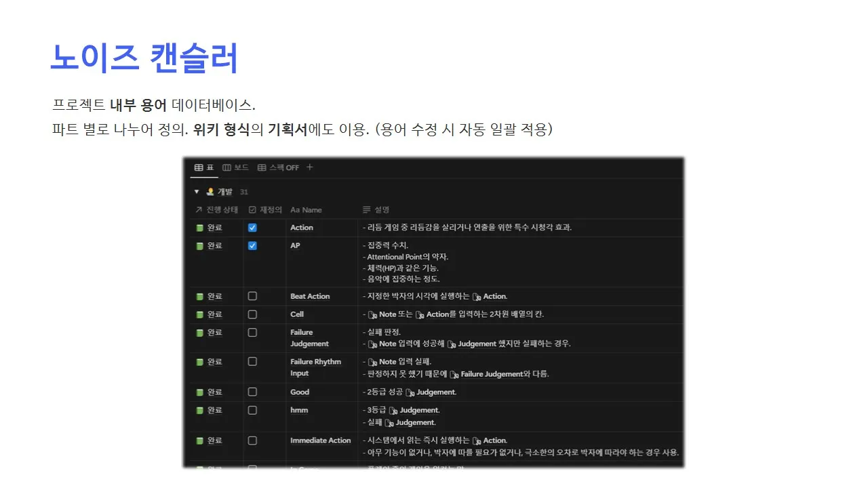The height and width of the screenshot is (488, 868).
Task: Select the AP name cell
Action: pos(322,262)
